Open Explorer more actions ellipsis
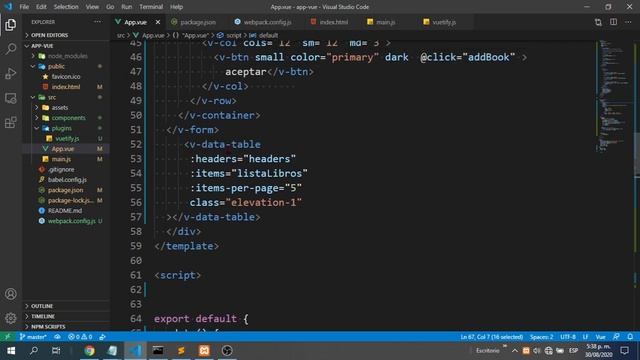Image resolution: width=640 pixels, height=360 pixels. (x=98, y=22)
